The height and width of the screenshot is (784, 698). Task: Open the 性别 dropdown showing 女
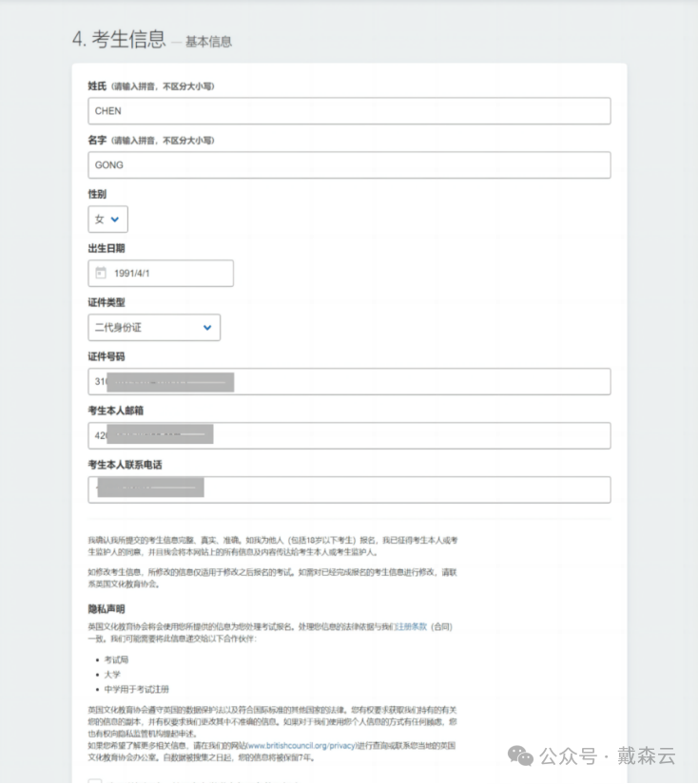[x=108, y=219]
